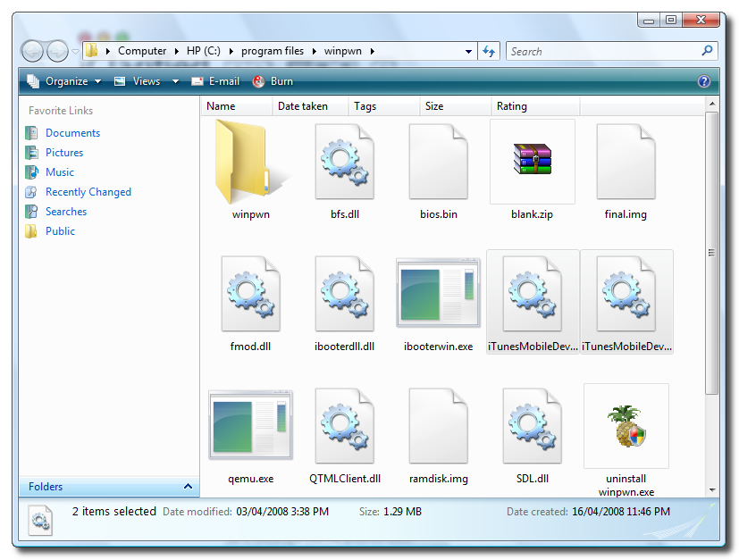
Task: Maximize the Explorer window
Action: pyautogui.click(x=671, y=21)
